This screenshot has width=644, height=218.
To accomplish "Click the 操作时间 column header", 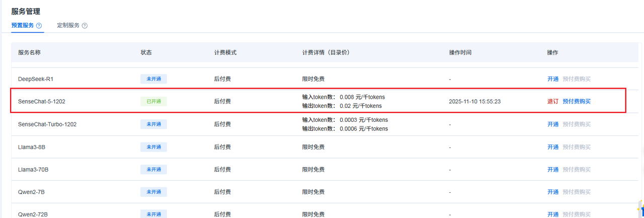I will pos(460,52).
